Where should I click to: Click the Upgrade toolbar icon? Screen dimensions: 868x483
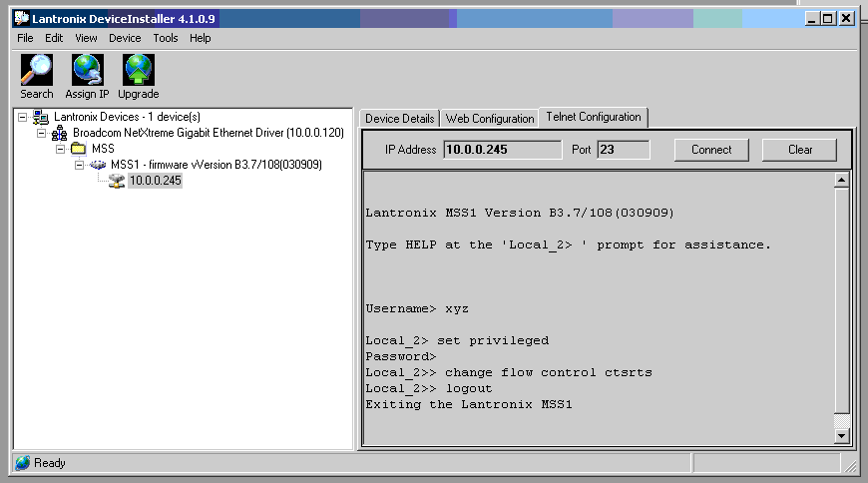[139, 70]
